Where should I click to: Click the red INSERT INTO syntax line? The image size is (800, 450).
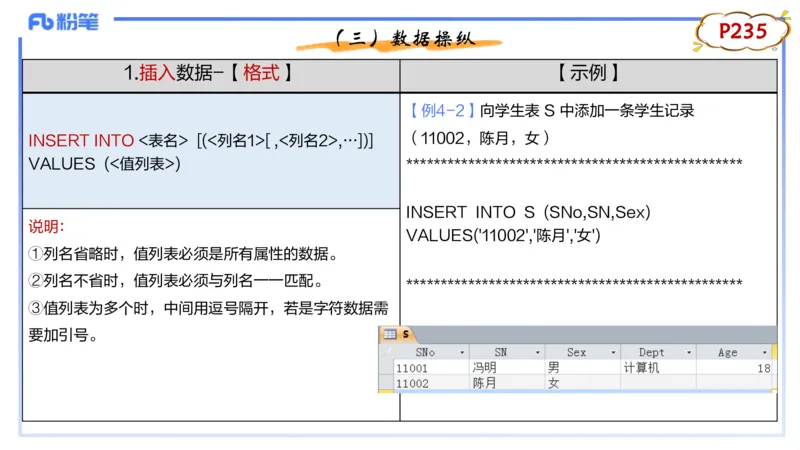(201, 140)
